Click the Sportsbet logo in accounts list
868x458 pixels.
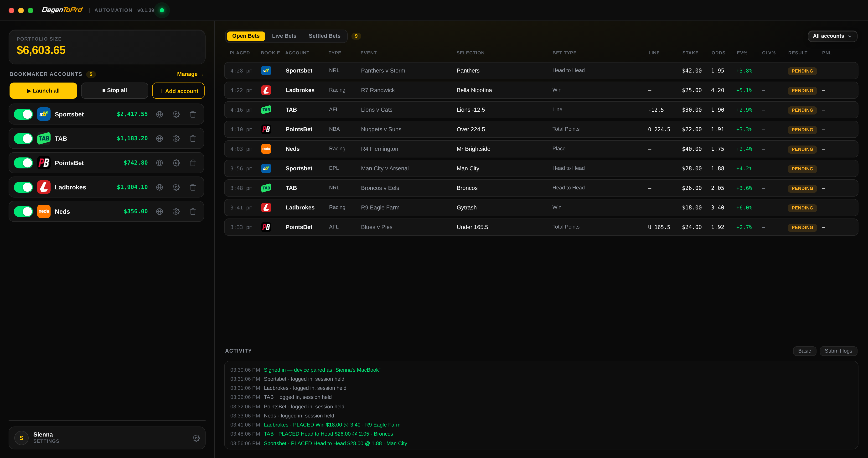(44, 114)
